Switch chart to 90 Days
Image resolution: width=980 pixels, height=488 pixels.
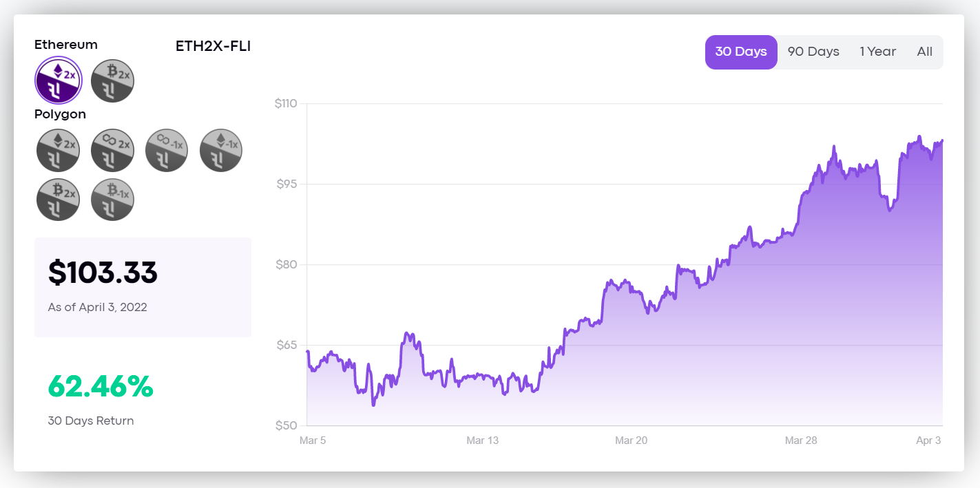click(813, 52)
